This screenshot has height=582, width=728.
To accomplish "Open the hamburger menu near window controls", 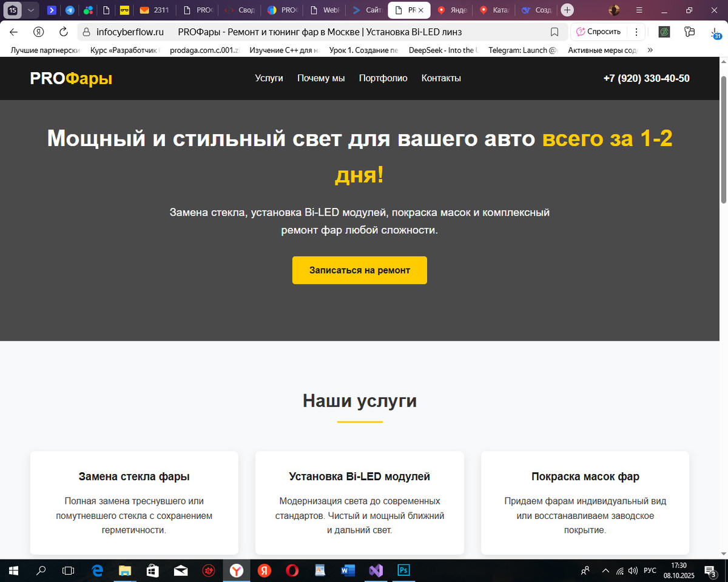I will 639,10.
